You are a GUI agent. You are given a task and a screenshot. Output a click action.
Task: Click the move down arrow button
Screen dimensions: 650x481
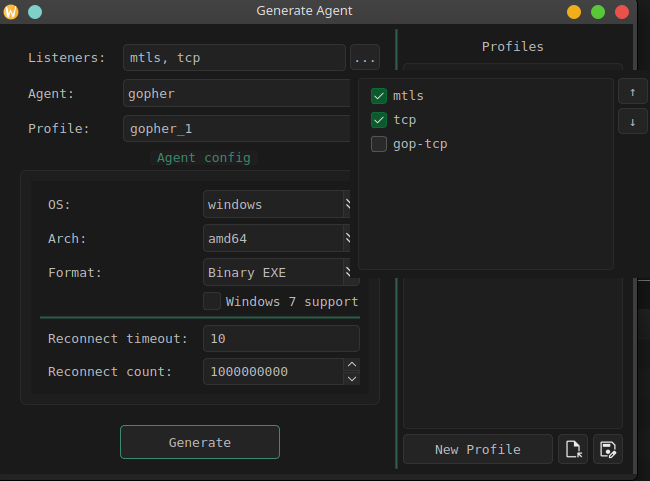pos(631,122)
